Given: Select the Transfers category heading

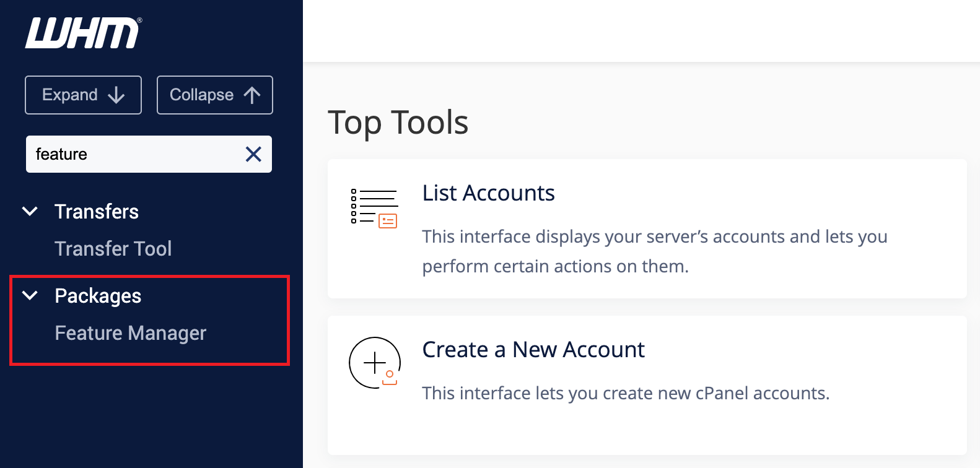Looking at the screenshot, I should tap(97, 212).
